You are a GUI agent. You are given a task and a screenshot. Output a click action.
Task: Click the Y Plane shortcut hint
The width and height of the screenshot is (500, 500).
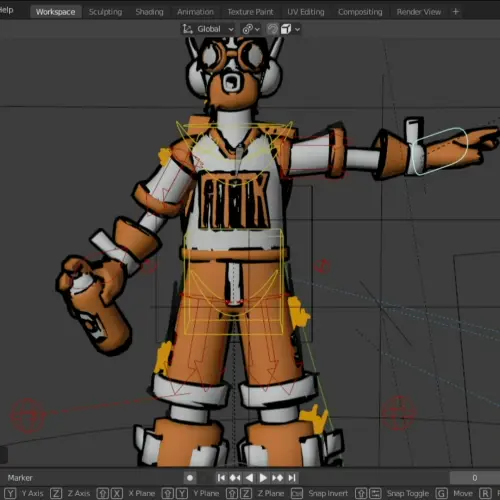click(x=206, y=493)
